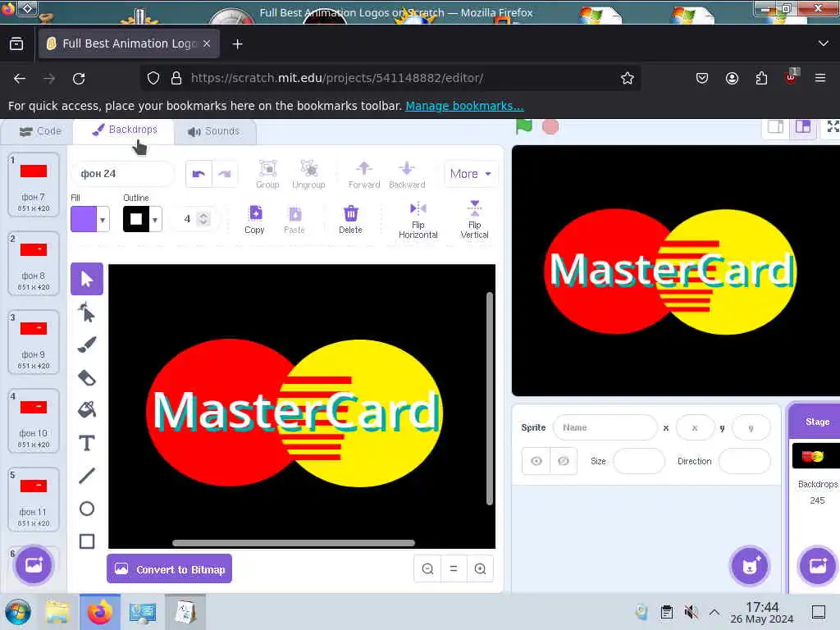Viewport: 840px width, 630px height.
Task: Click Convert to Bitmap
Action: (x=169, y=569)
